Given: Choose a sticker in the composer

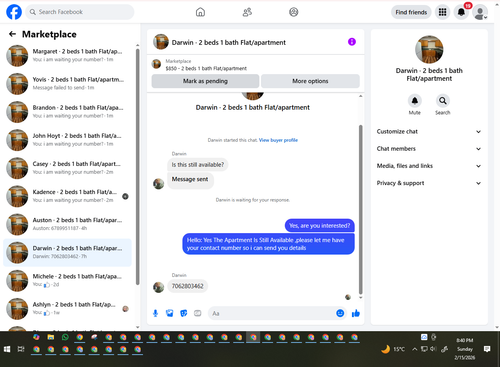Looking at the screenshot, I should pos(184,313).
